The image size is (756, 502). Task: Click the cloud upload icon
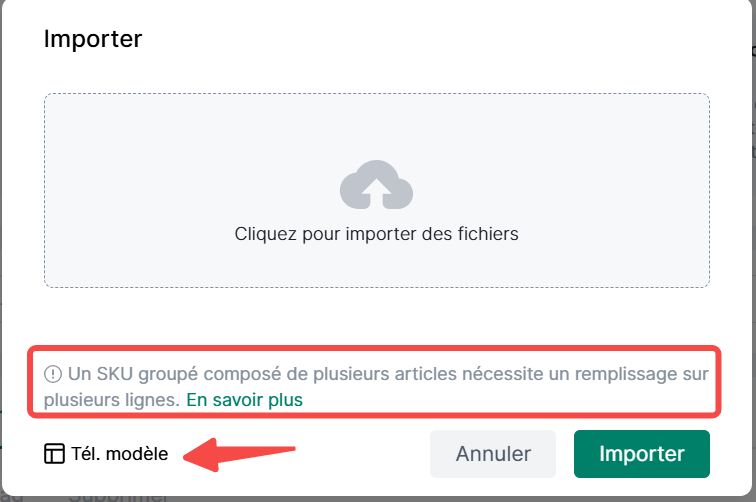click(x=376, y=185)
